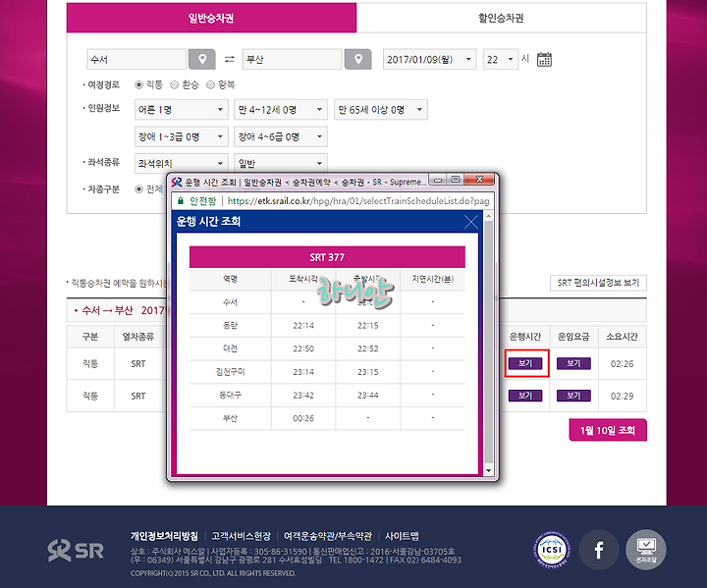Select the 직통 journey radio button
The image size is (707, 588).
(138, 84)
